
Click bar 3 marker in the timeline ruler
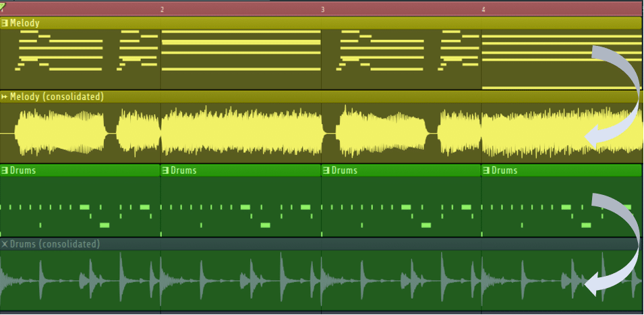tap(322, 9)
